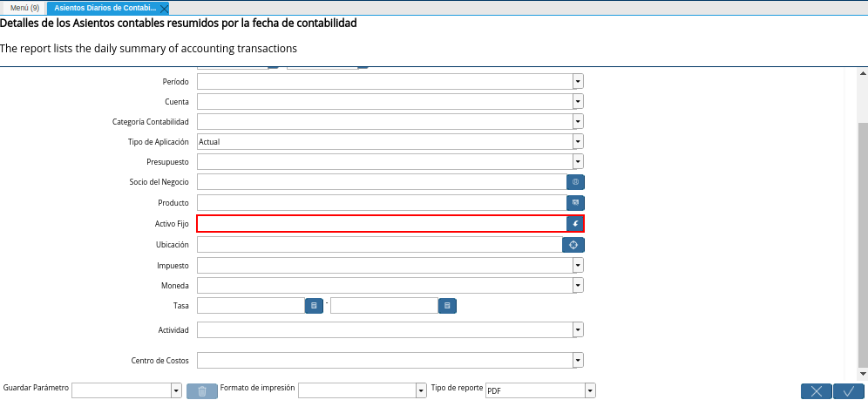The height and width of the screenshot is (400, 868).
Task: Open Ubicación locator icon
Action: click(x=573, y=245)
